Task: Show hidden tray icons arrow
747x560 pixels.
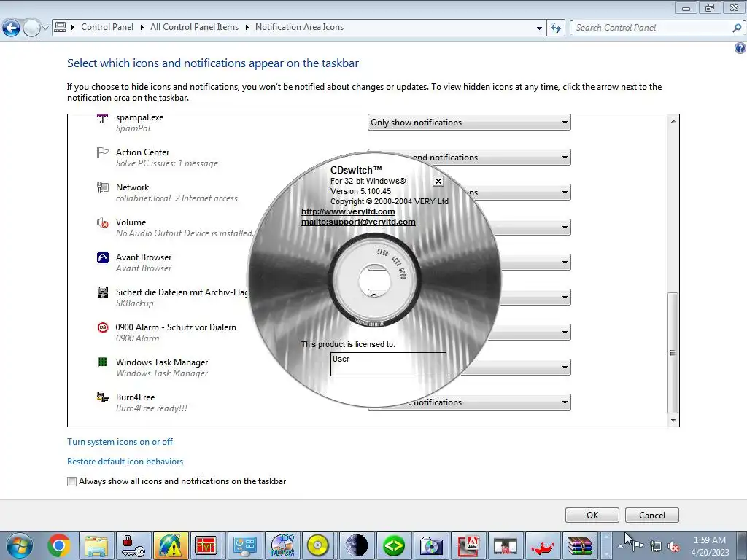Action: [620, 546]
